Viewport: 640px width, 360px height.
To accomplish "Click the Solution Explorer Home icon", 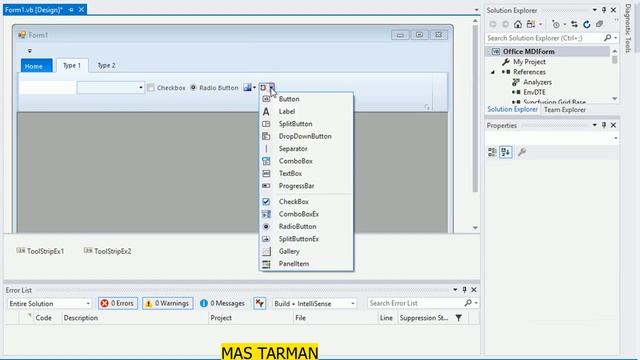I will pos(518,24).
